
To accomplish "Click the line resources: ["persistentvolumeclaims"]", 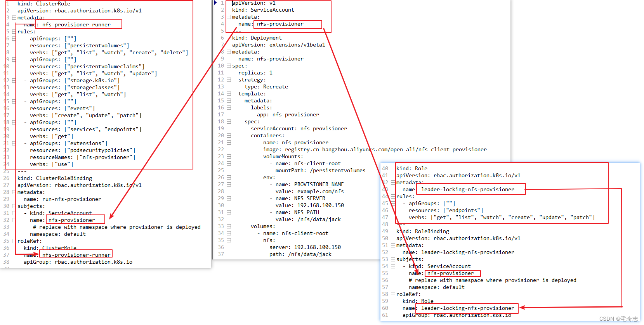I will point(87,66).
